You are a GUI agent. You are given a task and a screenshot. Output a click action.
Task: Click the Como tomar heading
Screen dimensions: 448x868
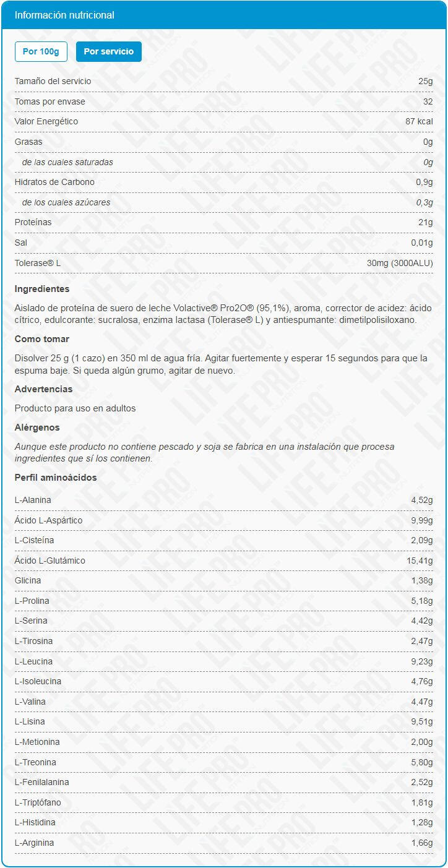coord(42,339)
